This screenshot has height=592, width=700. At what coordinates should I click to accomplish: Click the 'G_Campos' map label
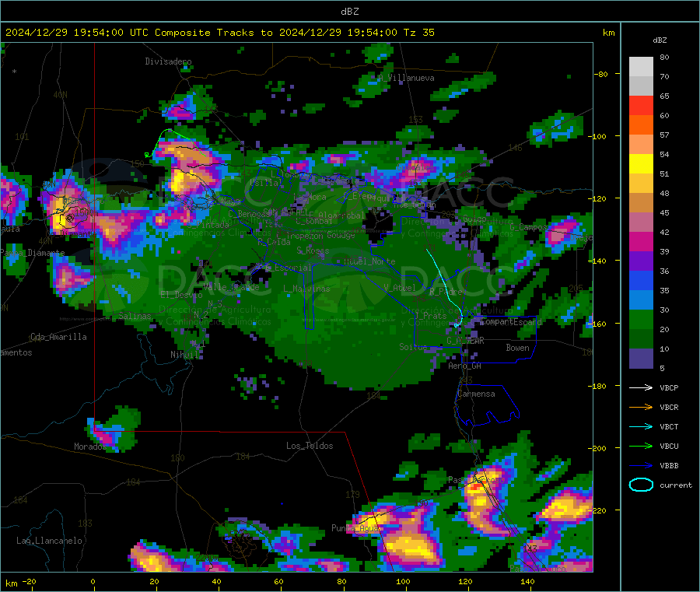527,227
